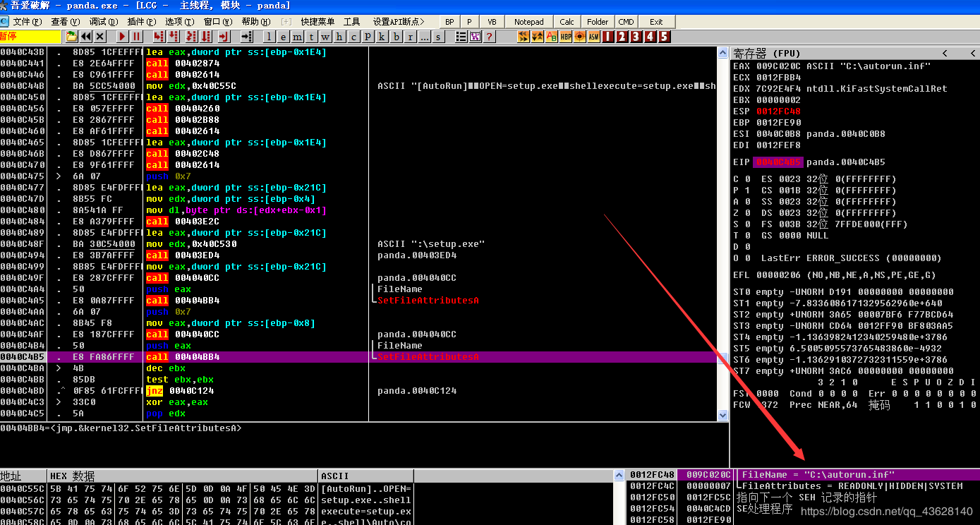Show the log window via the 'l' icon
This screenshot has height=525, width=980.
click(x=270, y=37)
